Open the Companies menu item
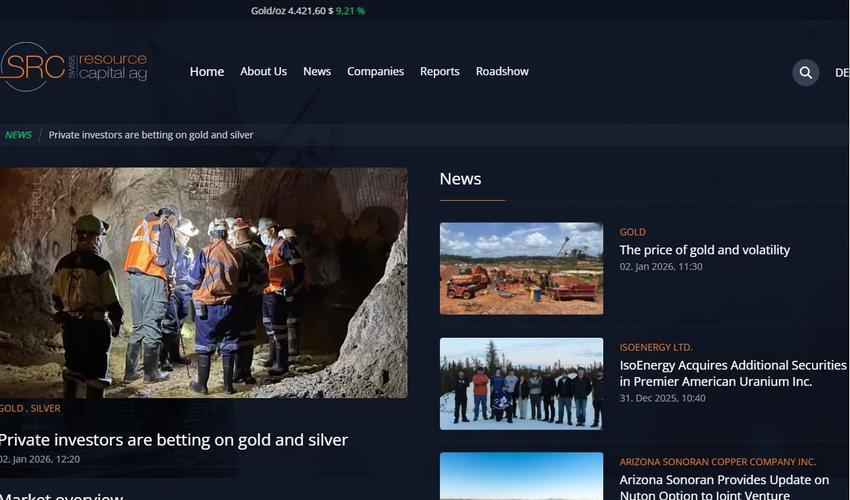 (375, 72)
